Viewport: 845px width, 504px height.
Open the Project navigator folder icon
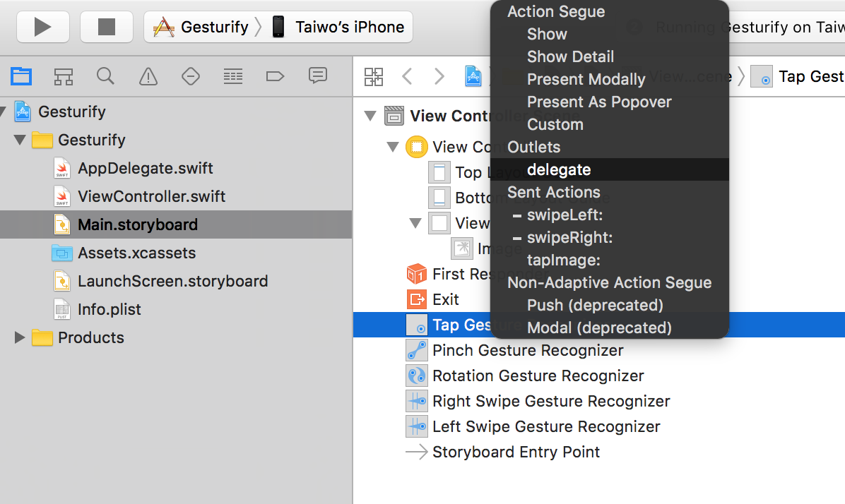pos(21,76)
